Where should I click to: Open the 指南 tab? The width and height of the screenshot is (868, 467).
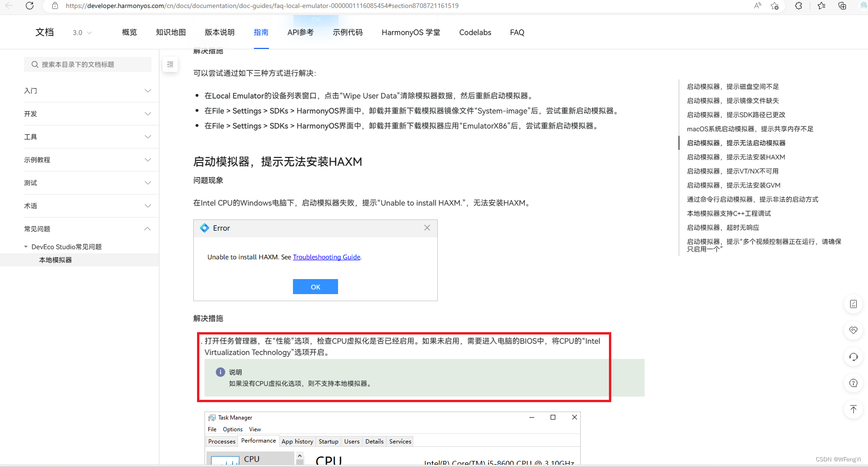pos(261,32)
